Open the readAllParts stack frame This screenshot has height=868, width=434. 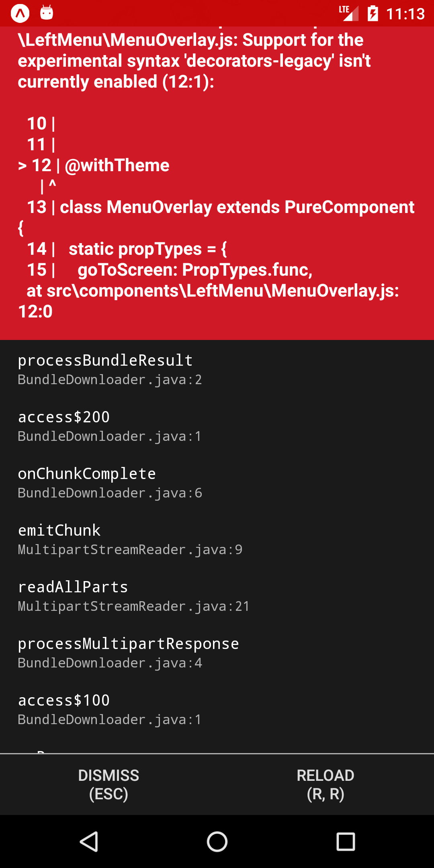point(217,596)
